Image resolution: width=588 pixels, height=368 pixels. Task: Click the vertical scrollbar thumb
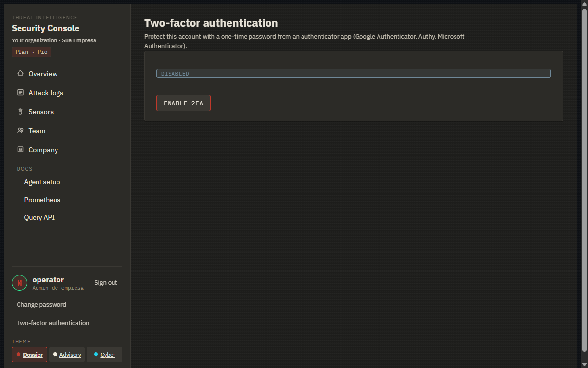[x=585, y=180]
